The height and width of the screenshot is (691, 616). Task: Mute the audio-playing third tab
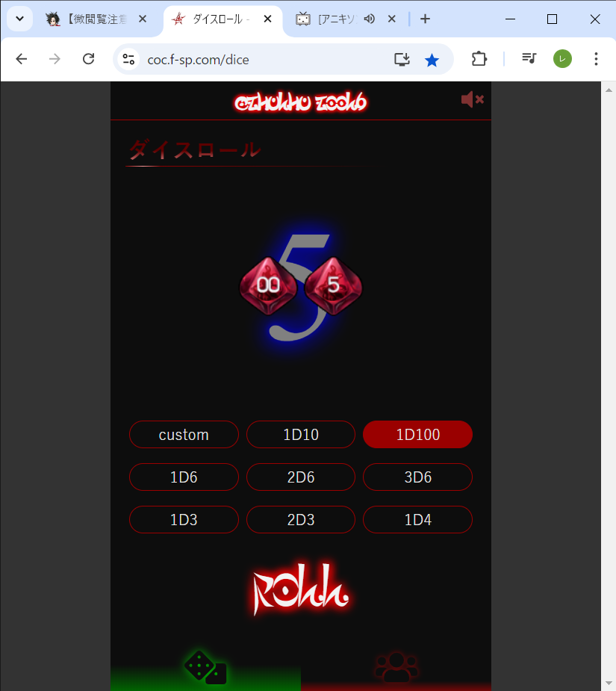[370, 19]
